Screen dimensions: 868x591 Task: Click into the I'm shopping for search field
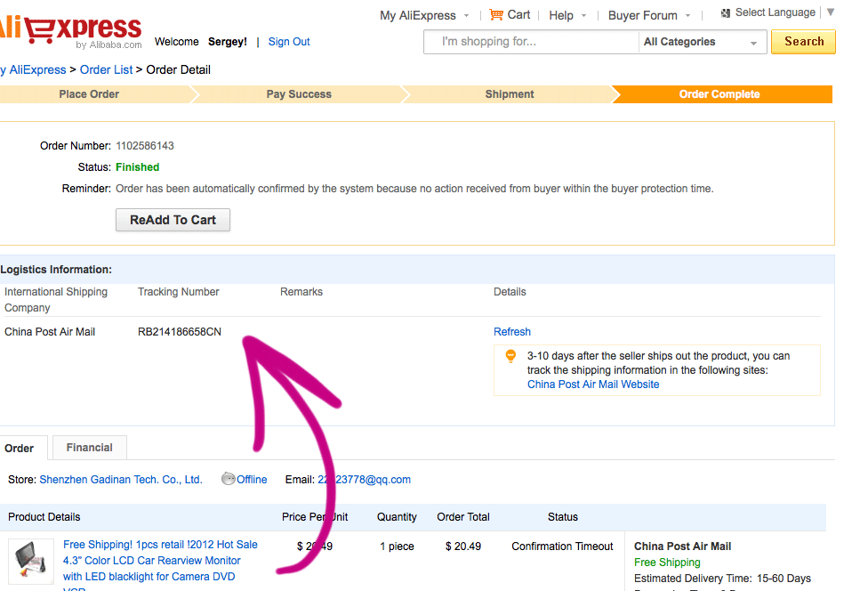tap(532, 42)
